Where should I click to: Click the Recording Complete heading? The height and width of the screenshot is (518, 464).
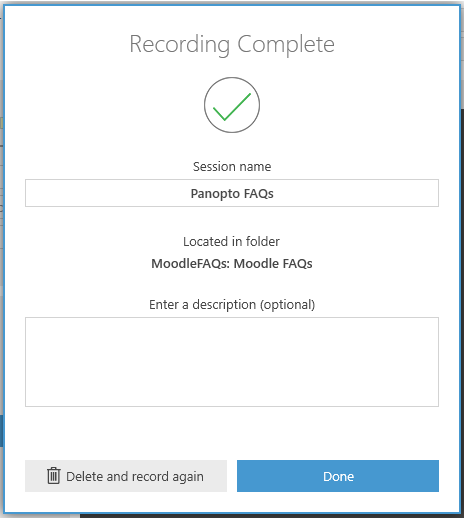point(232,44)
